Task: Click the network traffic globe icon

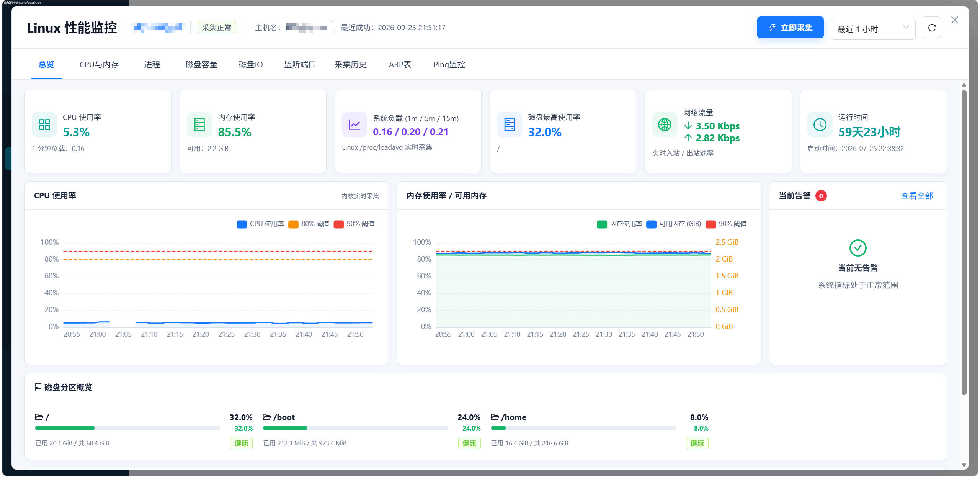Action: (x=665, y=124)
